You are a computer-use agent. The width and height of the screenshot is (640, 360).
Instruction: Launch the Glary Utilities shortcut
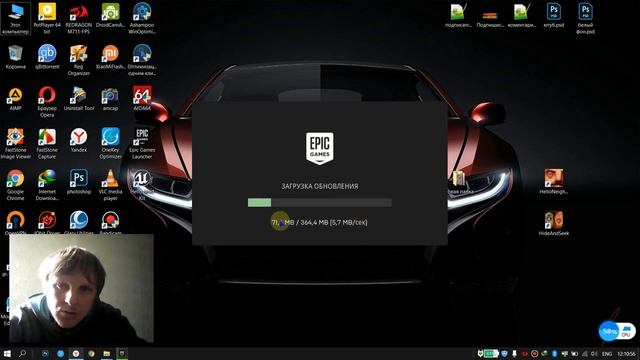tap(78, 222)
